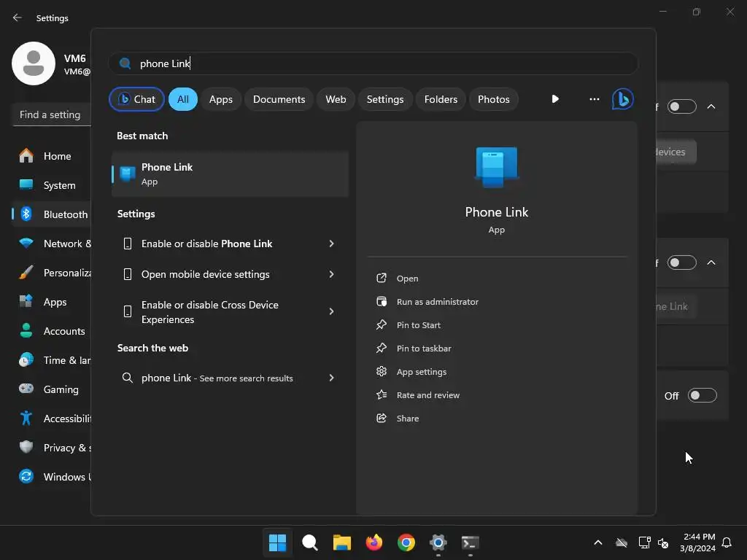Open Network in Settings sidebar
Screen dimensions: 747x560
52,244
